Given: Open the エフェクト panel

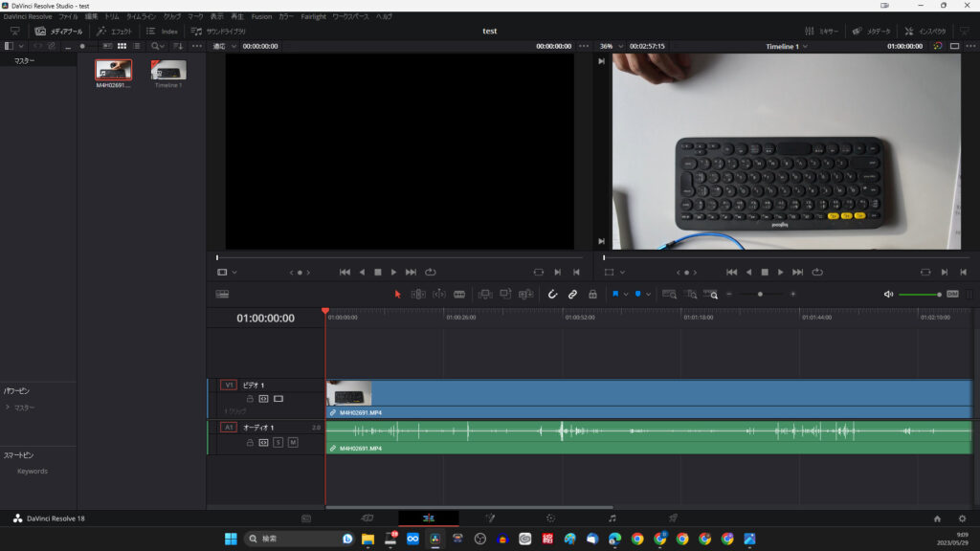Looking at the screenshot, I should click(115, 32).
